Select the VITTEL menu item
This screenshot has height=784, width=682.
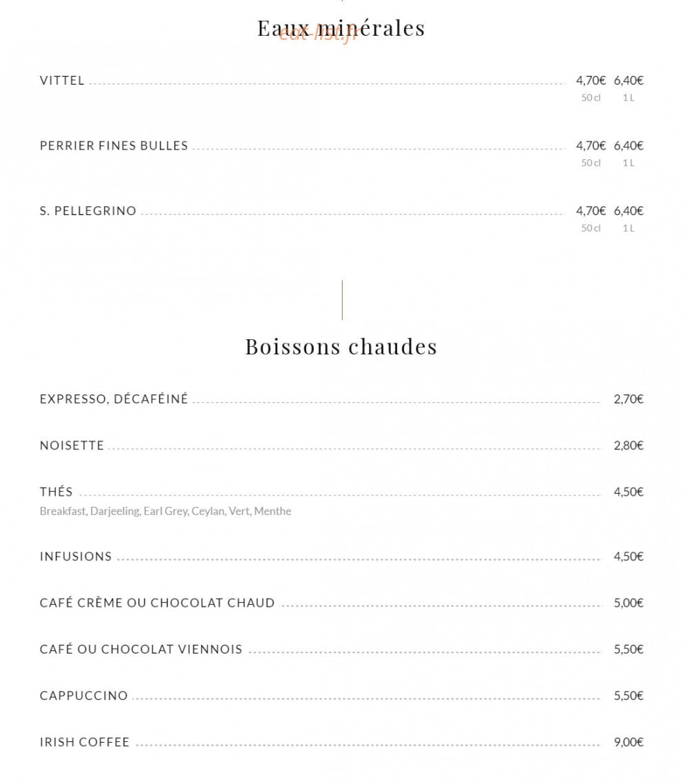(x=62, y=81)
